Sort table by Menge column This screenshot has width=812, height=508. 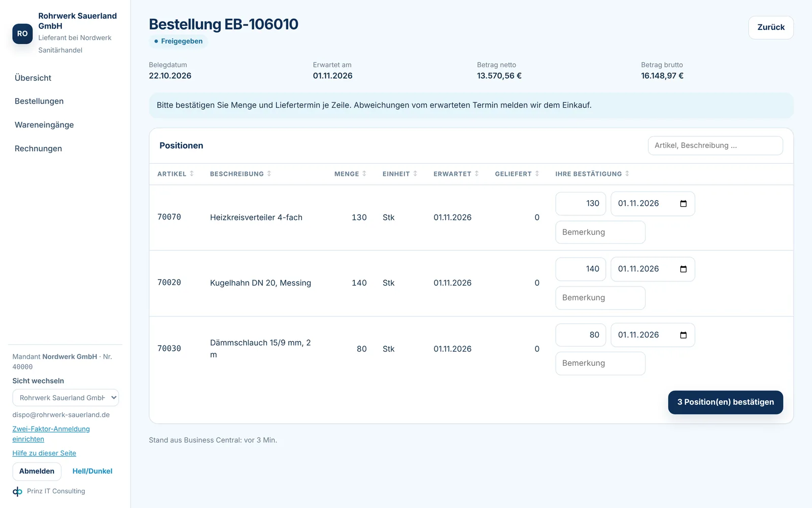(350, 174)
